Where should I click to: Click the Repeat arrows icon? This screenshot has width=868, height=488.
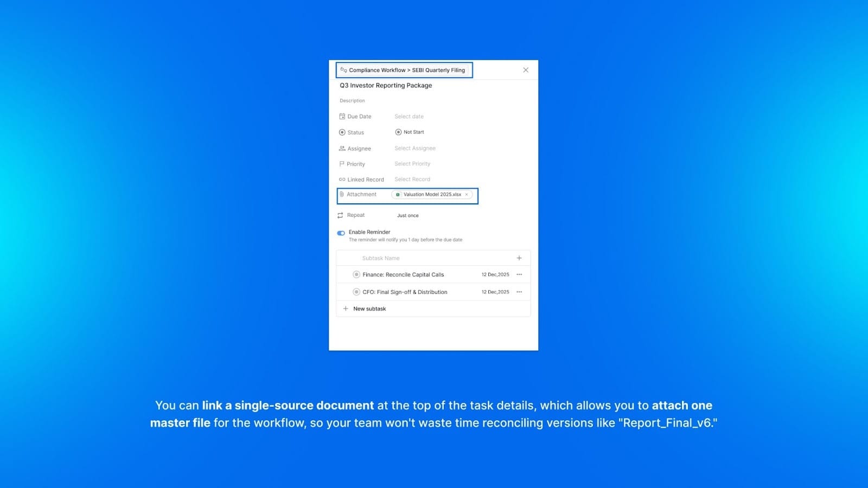tap(340, 215)
